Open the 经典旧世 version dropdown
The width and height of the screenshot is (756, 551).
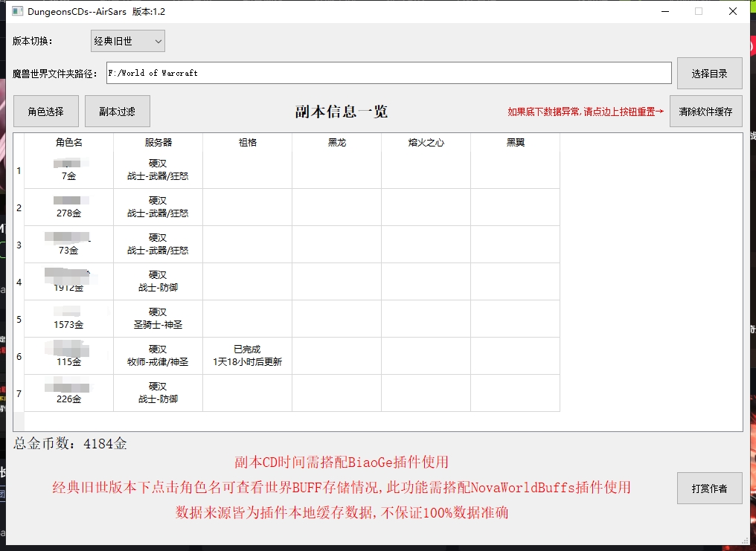(126, 40)
